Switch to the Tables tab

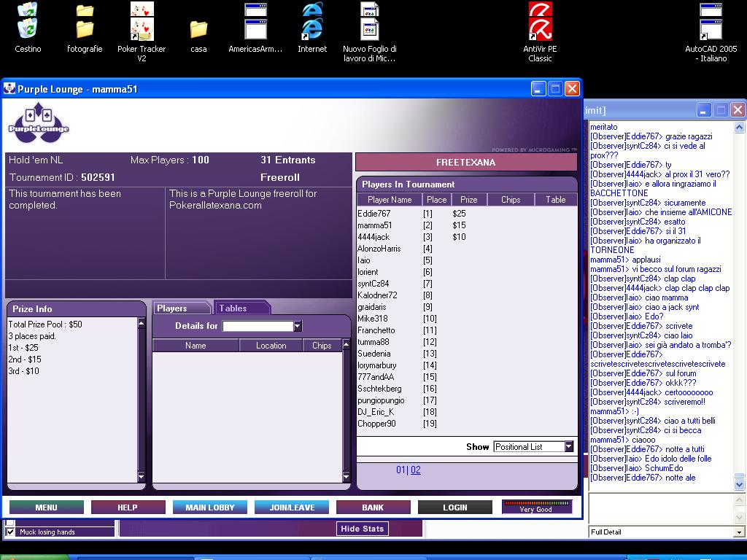[x=241, y=308]
